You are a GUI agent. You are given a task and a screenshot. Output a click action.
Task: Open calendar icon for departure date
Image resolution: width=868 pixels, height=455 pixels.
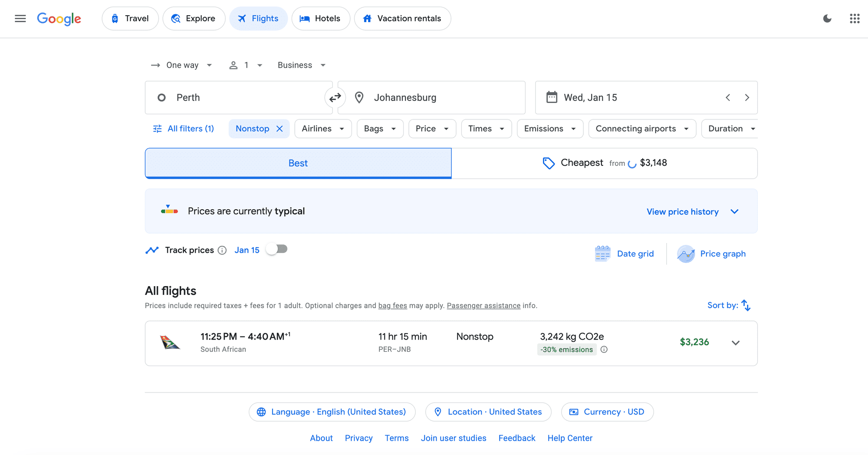pyautogui.click(x=552, y=97)
